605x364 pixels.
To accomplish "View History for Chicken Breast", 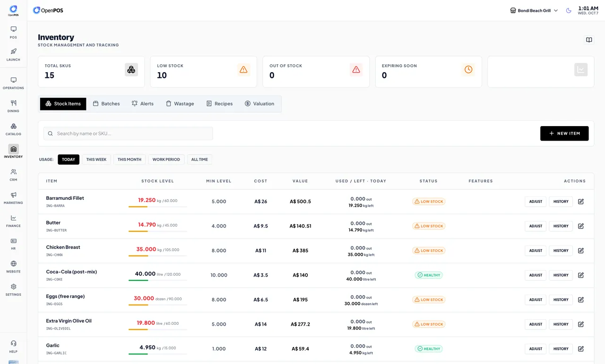I will pyautogui.click(x=561, y=251).
